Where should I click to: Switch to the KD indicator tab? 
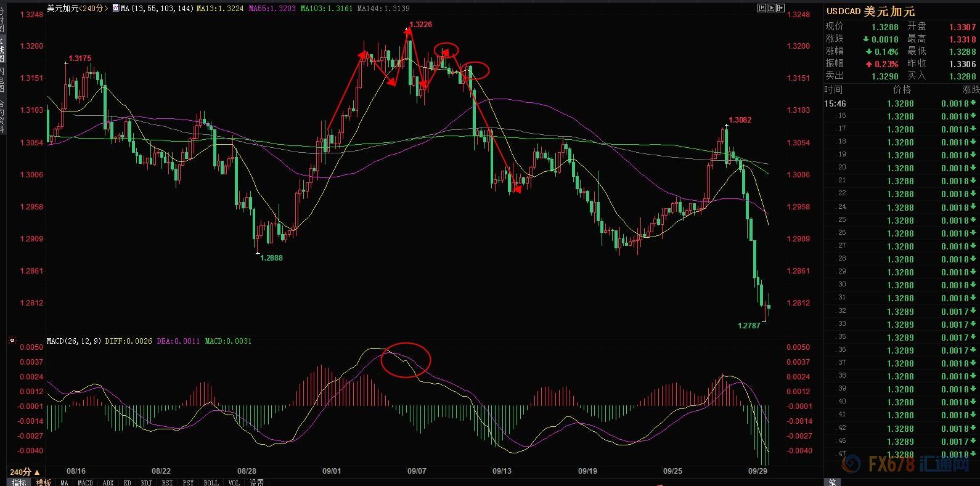click(x=127, y=482)
